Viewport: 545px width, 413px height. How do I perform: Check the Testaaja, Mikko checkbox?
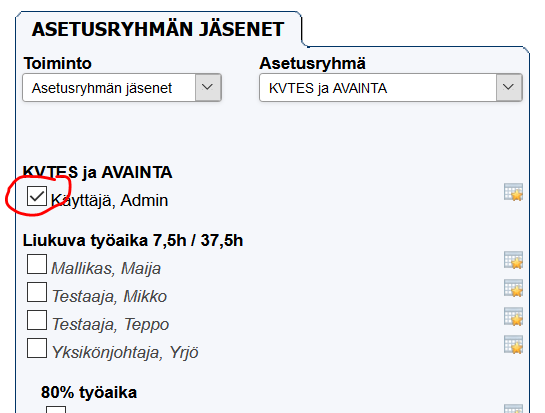(x=37, y=292)
